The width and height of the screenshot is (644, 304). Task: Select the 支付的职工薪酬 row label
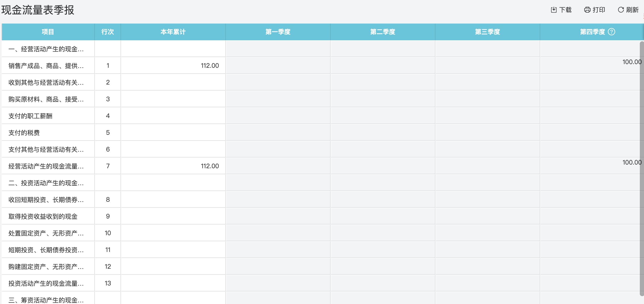coord(30,116)
